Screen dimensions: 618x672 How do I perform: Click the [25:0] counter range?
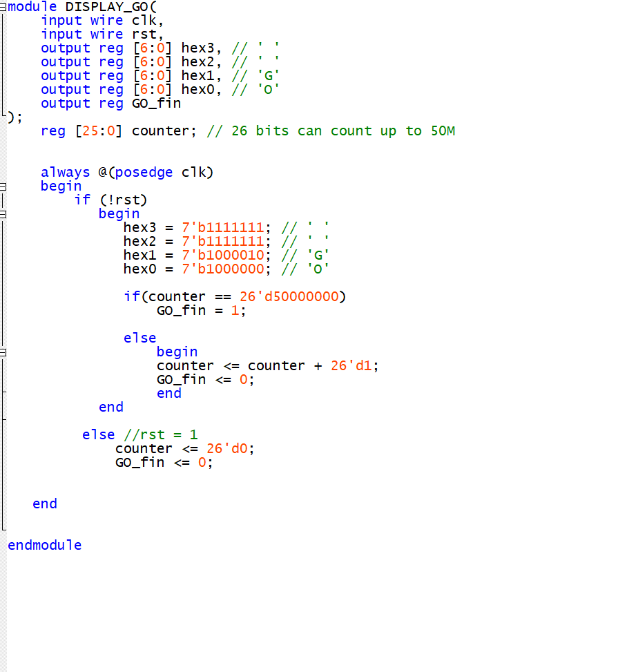pyautogui.click(x=99, y=131)
